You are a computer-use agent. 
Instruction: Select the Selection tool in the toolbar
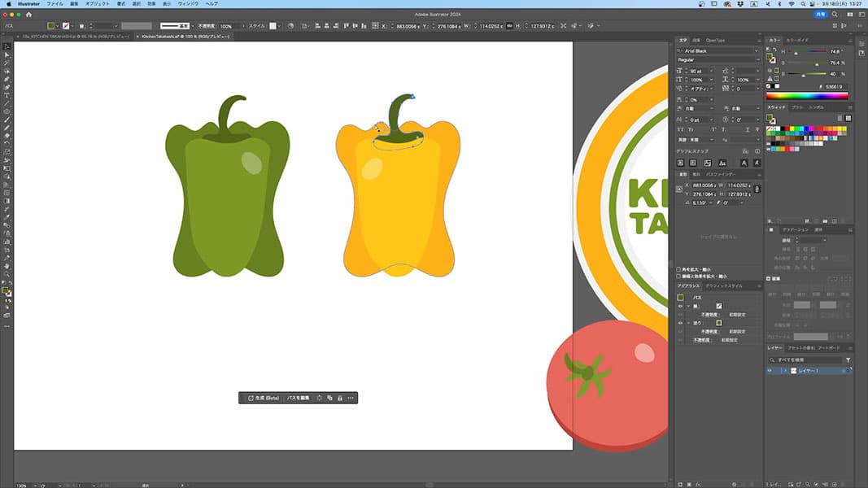click(x=7, y=46)
